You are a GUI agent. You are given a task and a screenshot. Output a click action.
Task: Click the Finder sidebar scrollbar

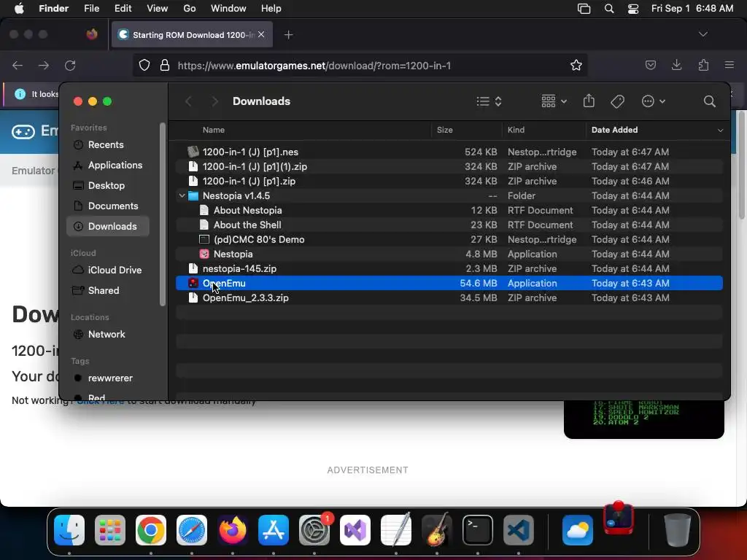(163, 214)
